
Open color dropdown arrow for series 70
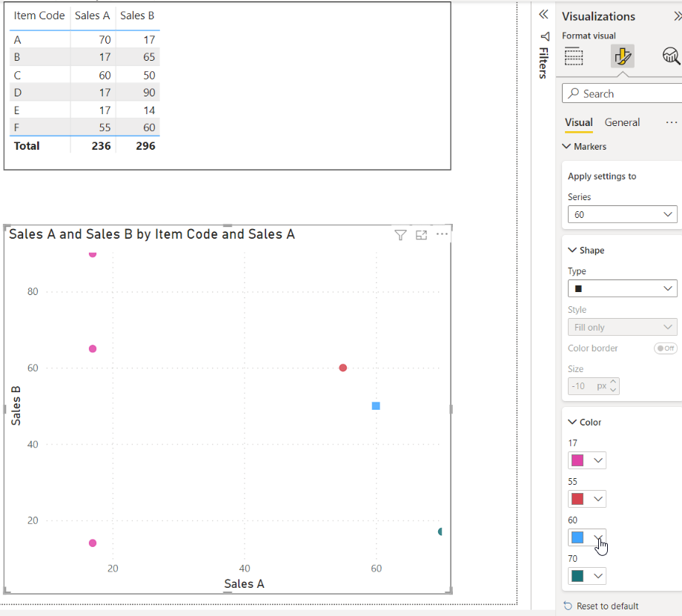[x=598, y=576]
